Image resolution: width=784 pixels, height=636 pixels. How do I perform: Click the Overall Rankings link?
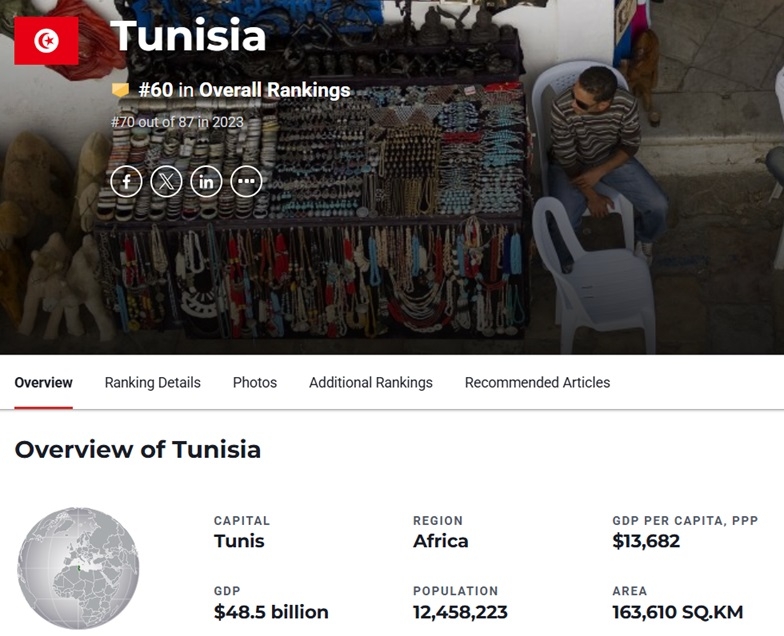(x=274, y=90)
